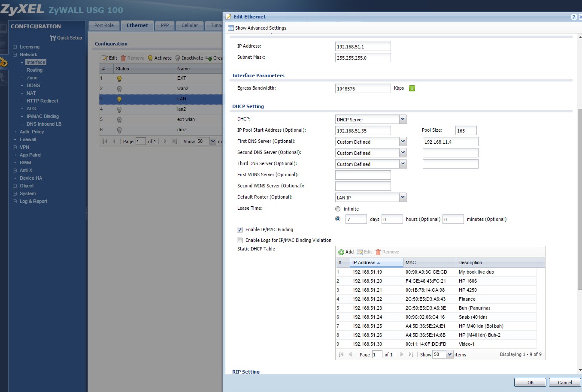The width and height of the screenshot is (582, 392).
Task: Click Egress Bandwidth info icon
Action: point(412,88)
